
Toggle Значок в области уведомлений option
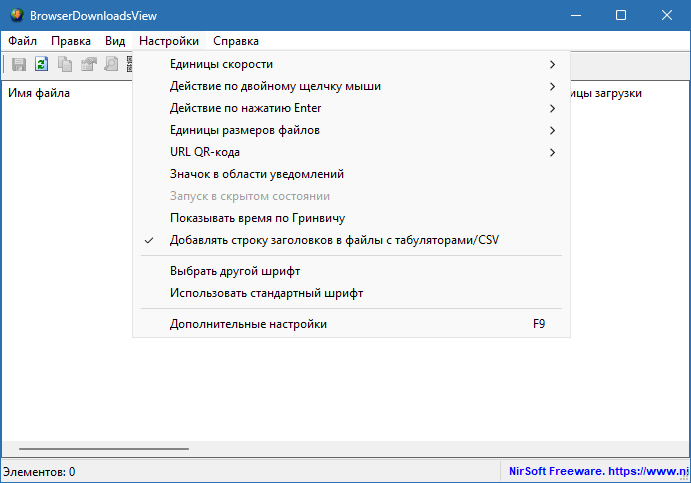pos(351,175)
